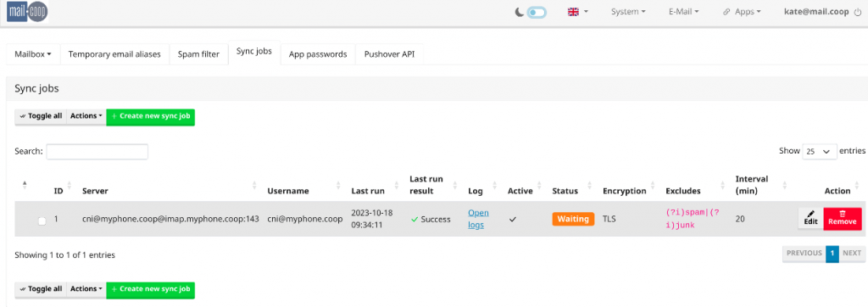Open the Show entries count dropdown
Image resolution: width=868 pixels, height=307 pixels.
click(x=820, y=151)
